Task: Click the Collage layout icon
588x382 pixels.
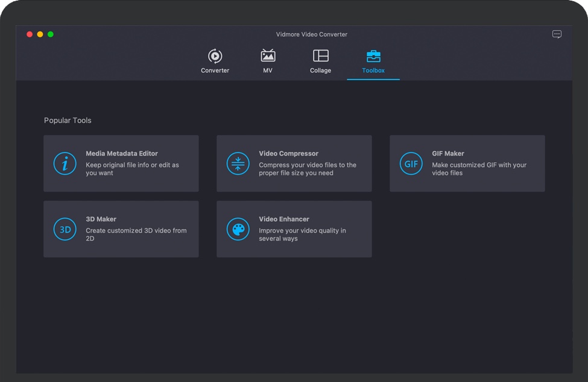Action: pyautogui.click(x=320, y=56)
